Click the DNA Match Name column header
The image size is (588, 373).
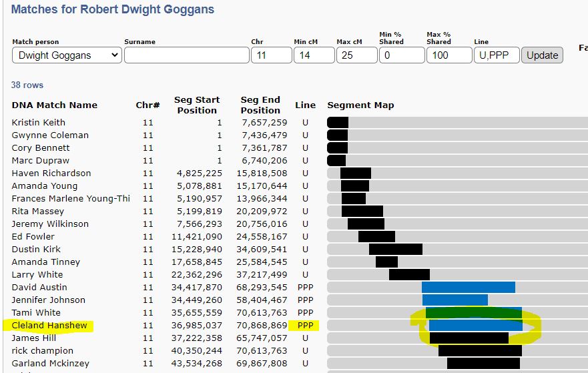coord(55,105)
